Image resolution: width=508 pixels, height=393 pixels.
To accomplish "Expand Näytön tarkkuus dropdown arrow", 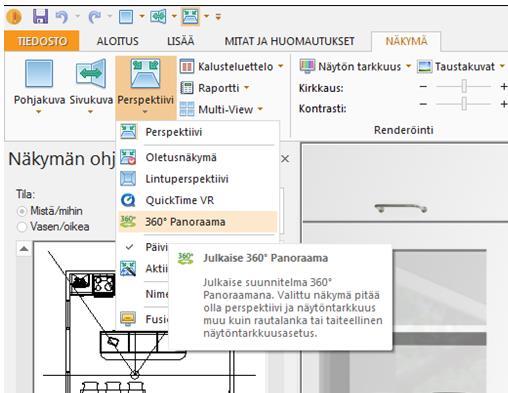I will point(408,66).
